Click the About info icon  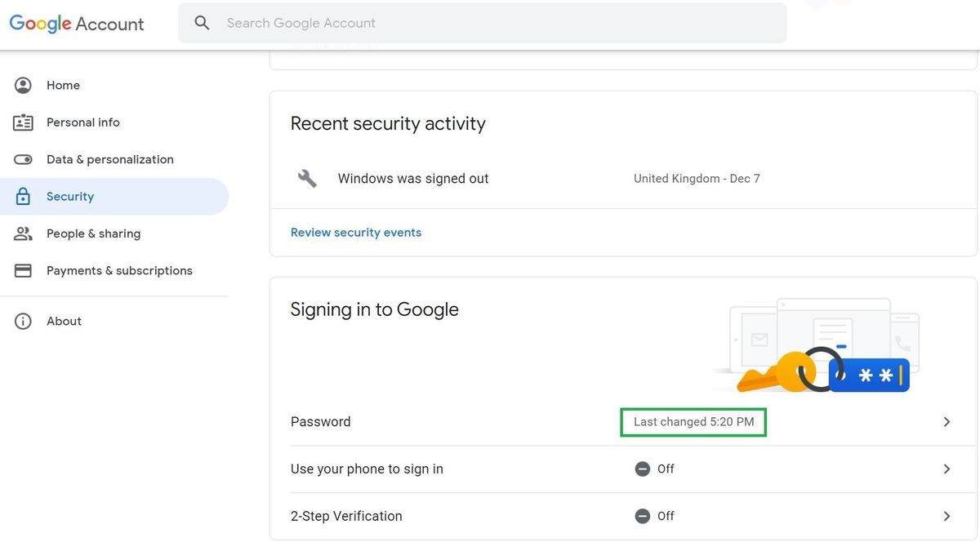click(x=23, y=320)
